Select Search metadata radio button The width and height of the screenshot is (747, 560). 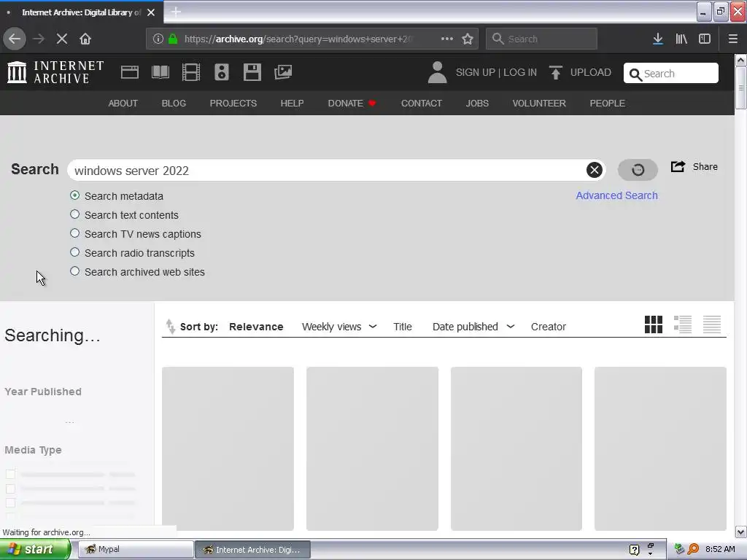75,195
